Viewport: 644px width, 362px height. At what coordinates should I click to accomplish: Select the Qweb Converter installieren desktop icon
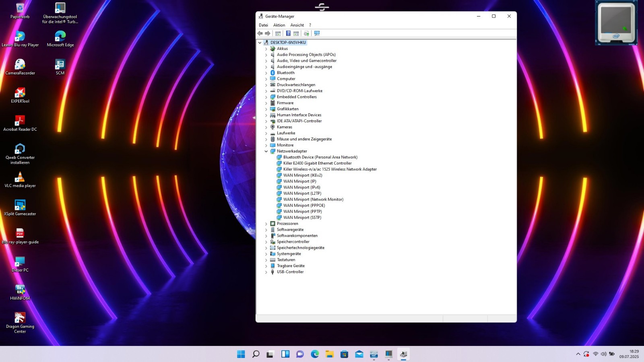coord(20,154)
